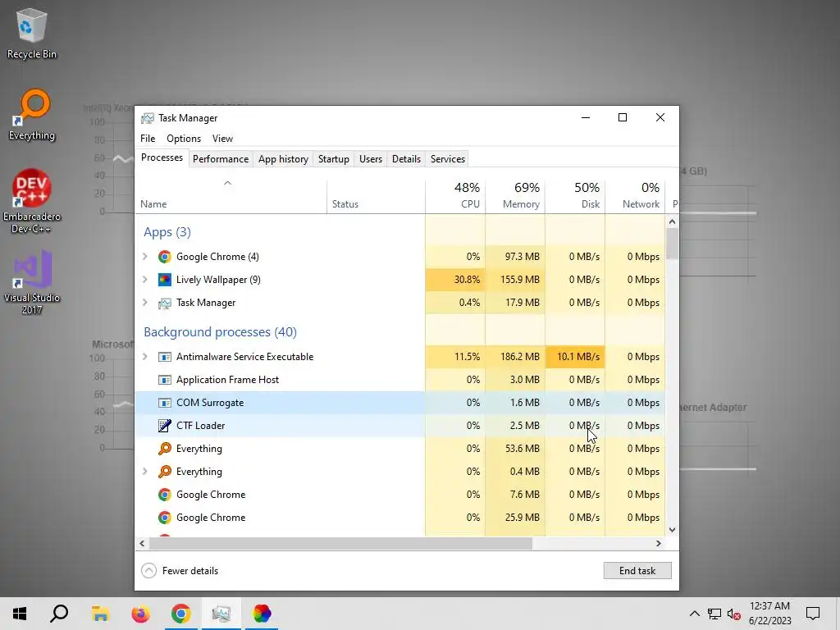Click the Name column sort arrow
Screen dimensions: 840x630
[228, 183]
